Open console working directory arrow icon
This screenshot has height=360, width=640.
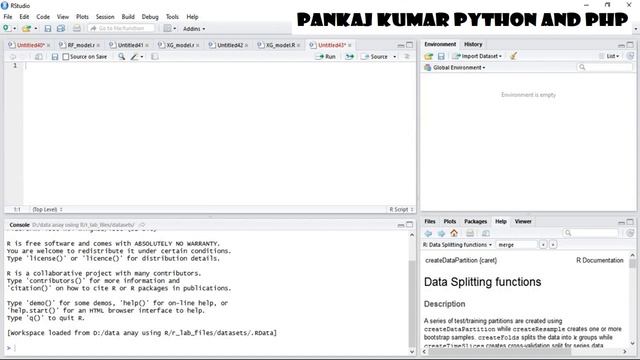pyautogui.click(x=142, y=225)
